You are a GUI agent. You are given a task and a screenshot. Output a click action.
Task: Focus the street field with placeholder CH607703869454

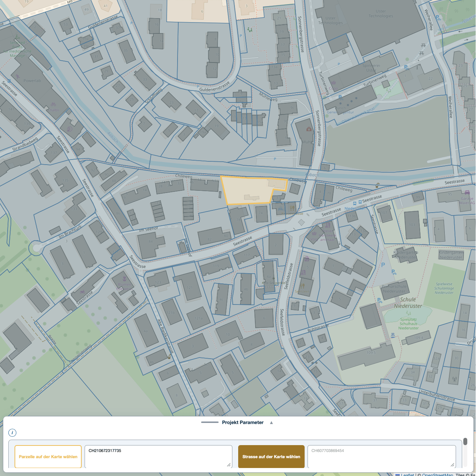point(382,457)
